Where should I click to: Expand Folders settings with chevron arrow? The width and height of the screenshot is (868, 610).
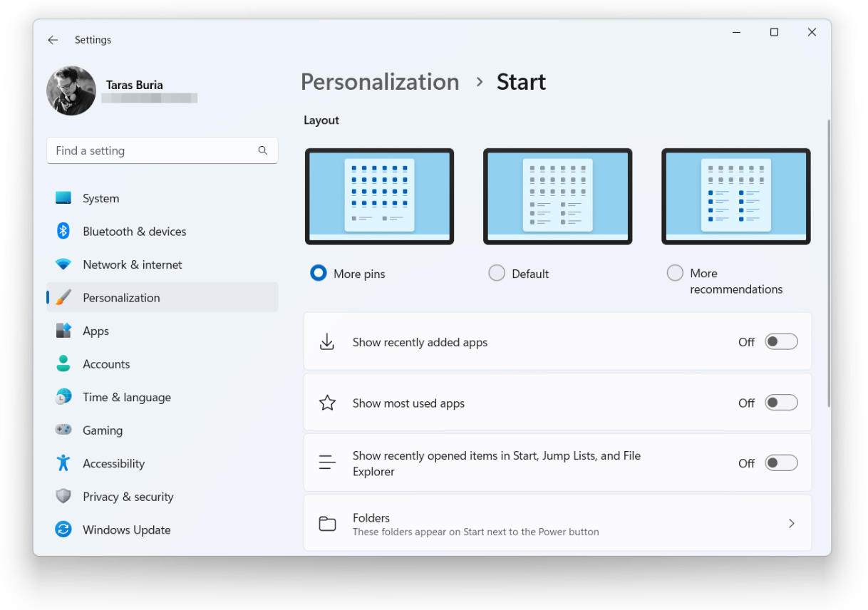click(x=791, y=524)
